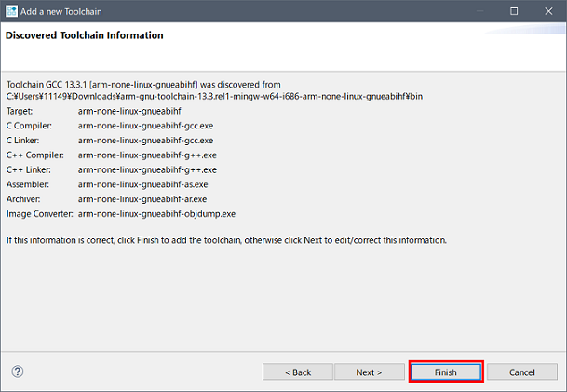Select the Target value arm-none-linux-gnueabihf
Viewport: 567px width, 392px height.
tap(129, 110)
